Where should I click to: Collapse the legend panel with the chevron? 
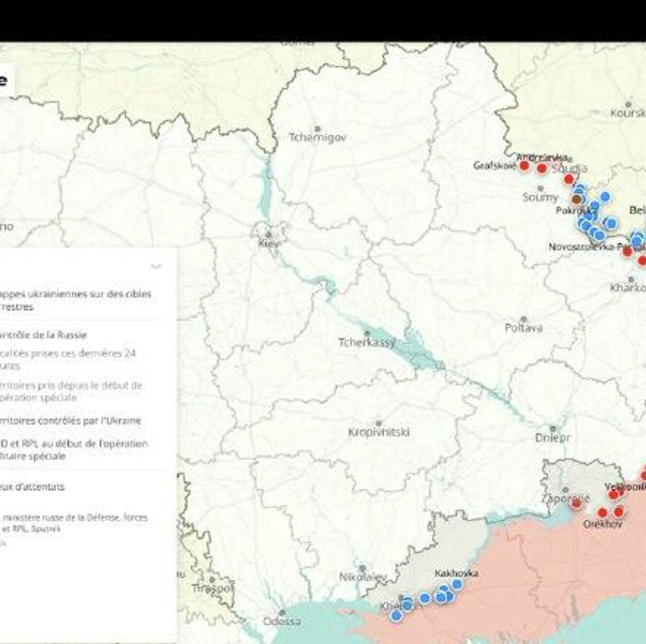click(156, 267)
